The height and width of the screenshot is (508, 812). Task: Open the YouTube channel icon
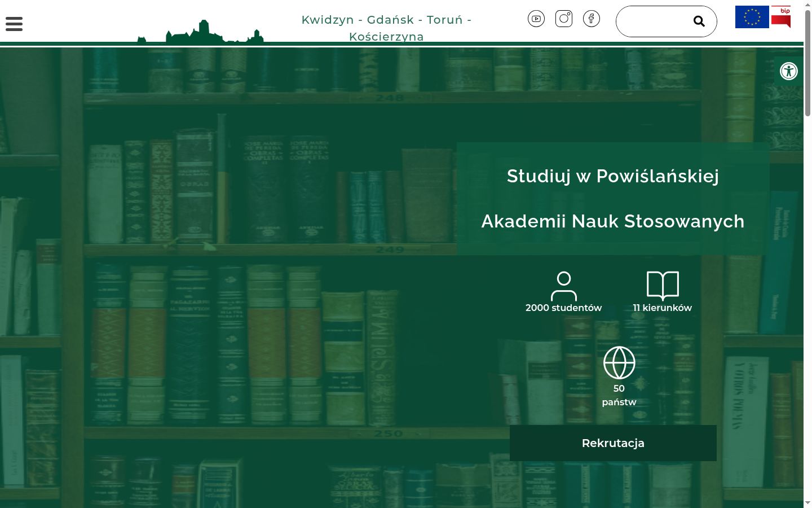536,19
